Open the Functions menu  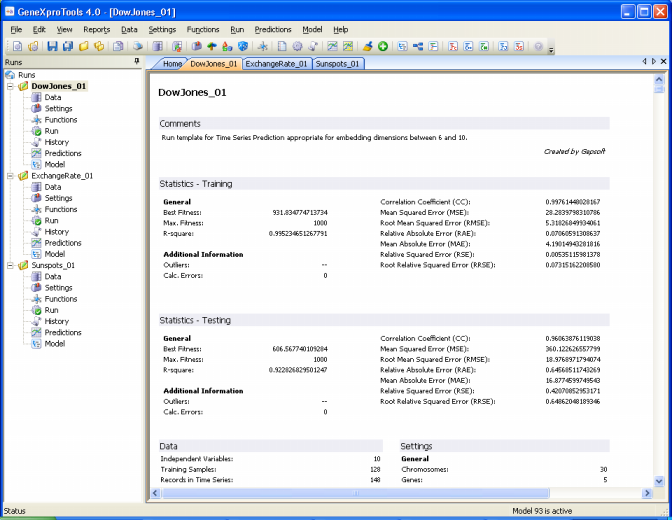coord(203,30)
